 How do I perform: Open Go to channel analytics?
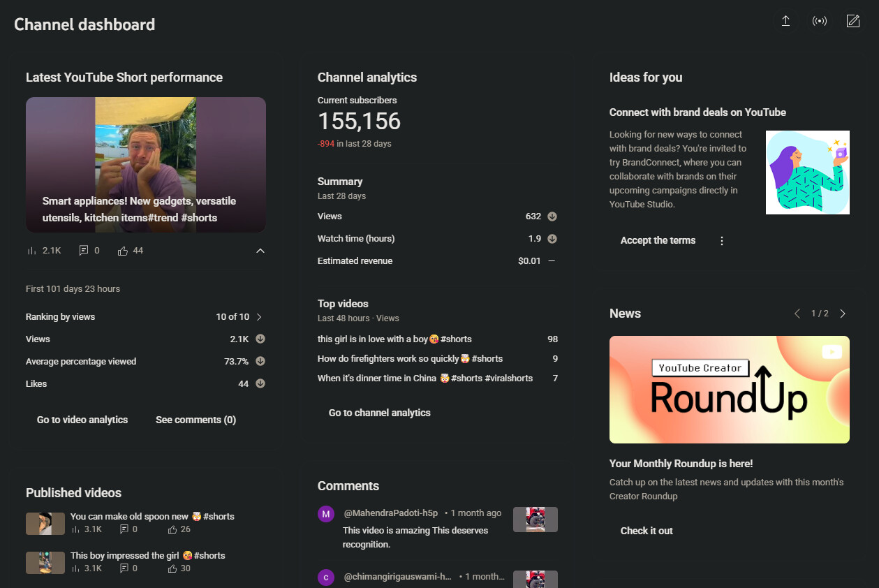click(379, 413)
